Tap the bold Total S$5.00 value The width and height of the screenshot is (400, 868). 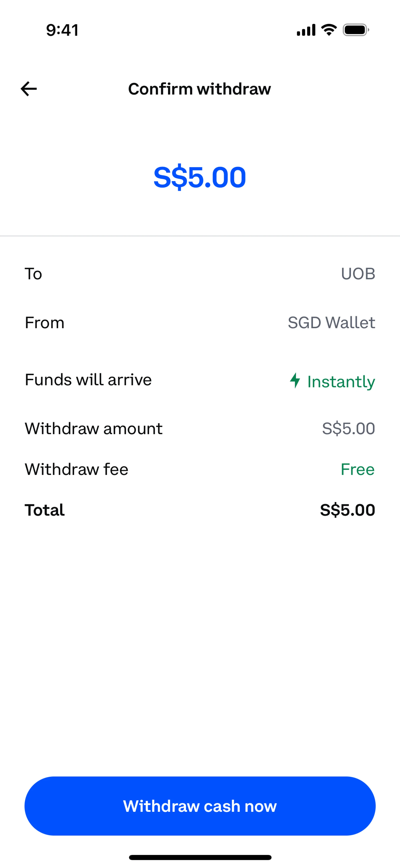pos(347,510)
